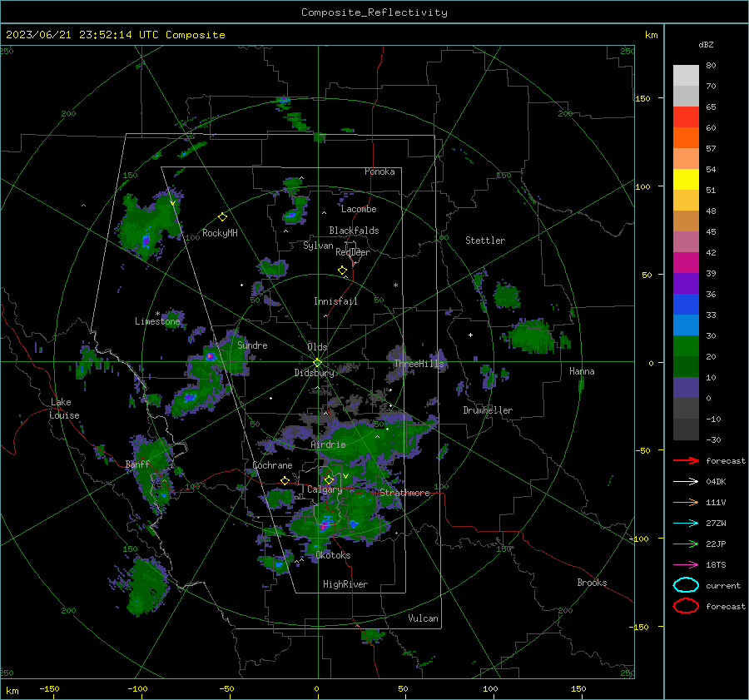Select the orange 111V arrow icon
The image size is (749, 700).
(x=686, y=502)
